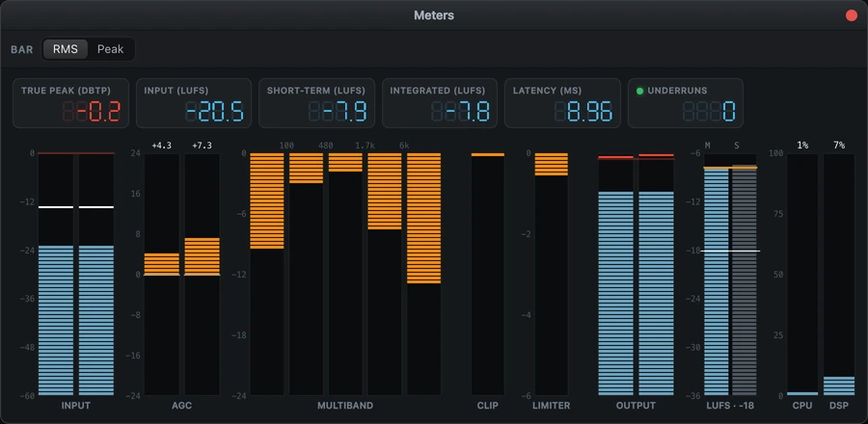Click the S short-term loudness column label
Screen dimensions: 868x424
click(x=737, y=146)
